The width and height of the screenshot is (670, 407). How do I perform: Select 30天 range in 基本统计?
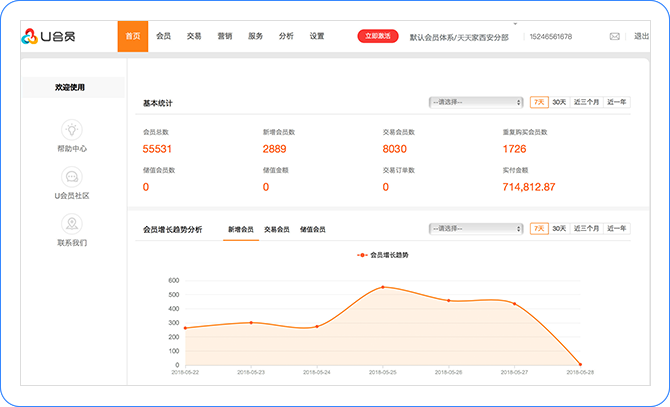pyautogui.click(x=559, y=102)
